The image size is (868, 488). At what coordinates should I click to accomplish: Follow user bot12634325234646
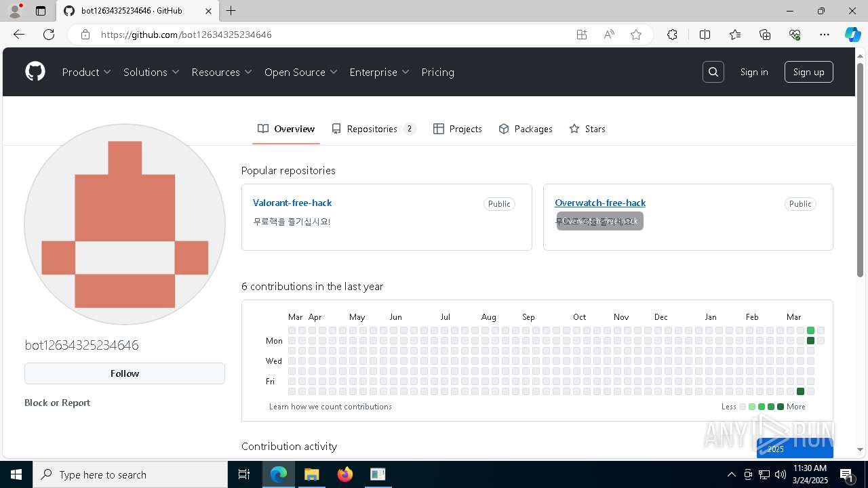[125, 373]
